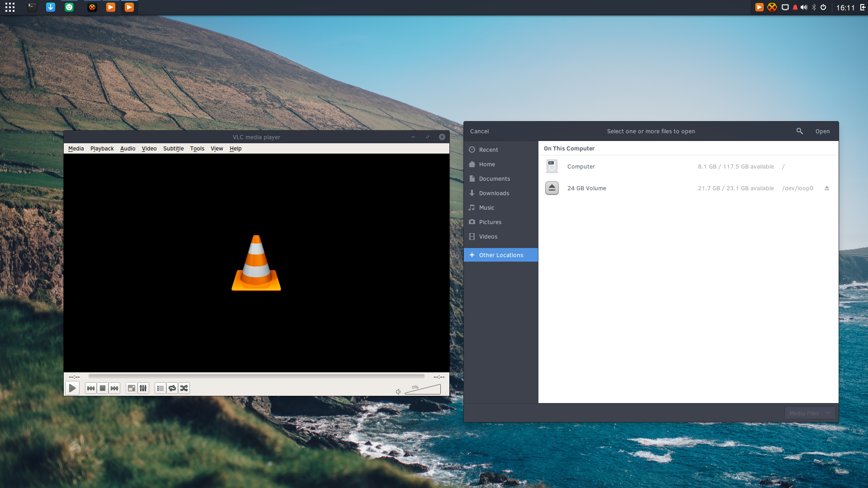
Task: Launch terminal from the top panel
Action: pos(32,7)
